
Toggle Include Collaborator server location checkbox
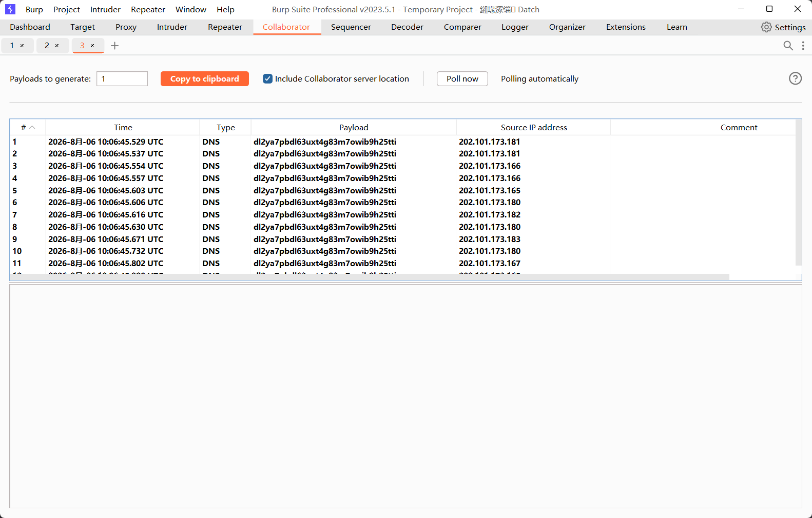pyautogui.click(x=267, y=78)
